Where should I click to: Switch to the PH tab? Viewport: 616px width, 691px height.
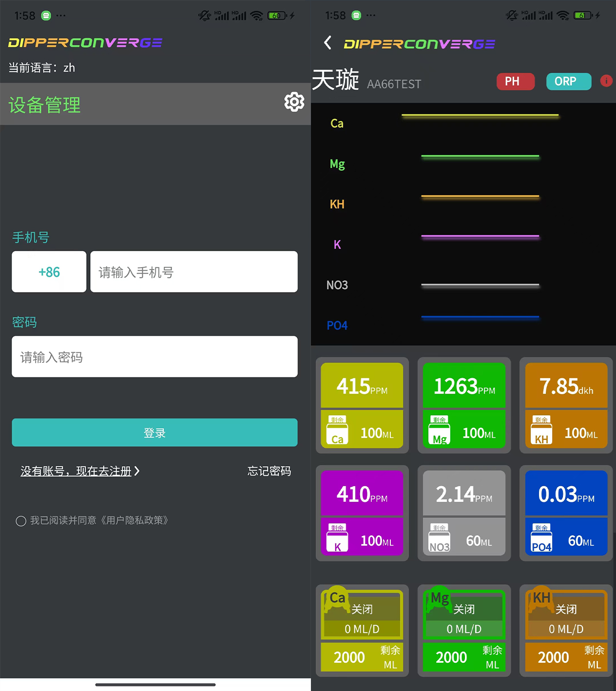pos(515,81)
